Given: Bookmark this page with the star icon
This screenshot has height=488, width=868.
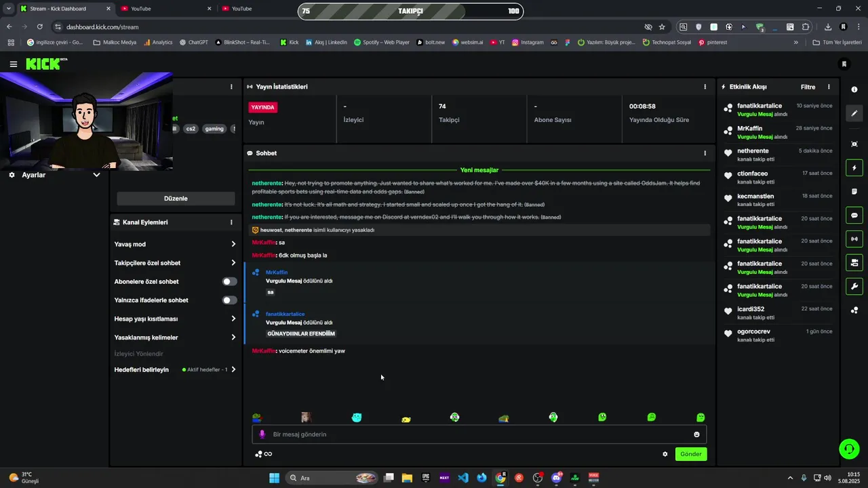Looking at the screenshot, I should click(662, 27).
